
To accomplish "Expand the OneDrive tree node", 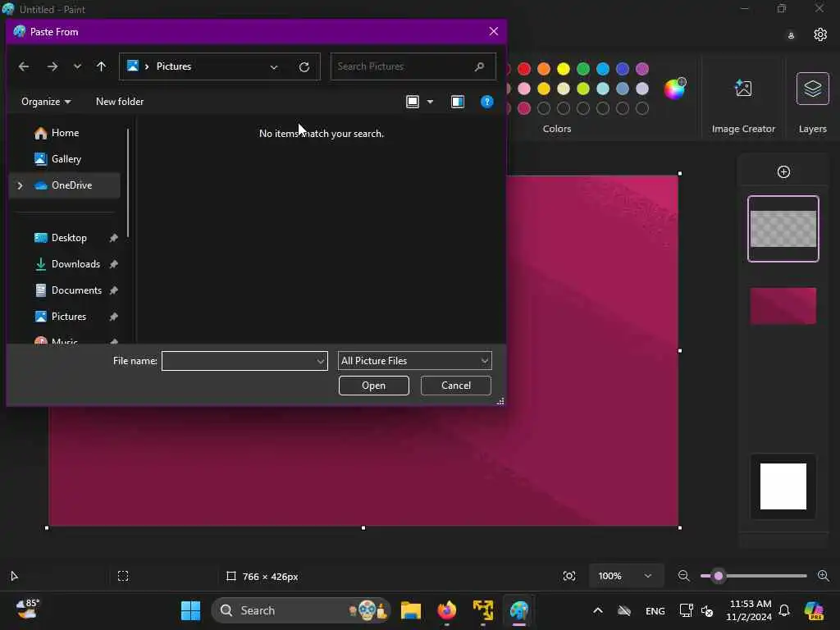I will (21, 185).
